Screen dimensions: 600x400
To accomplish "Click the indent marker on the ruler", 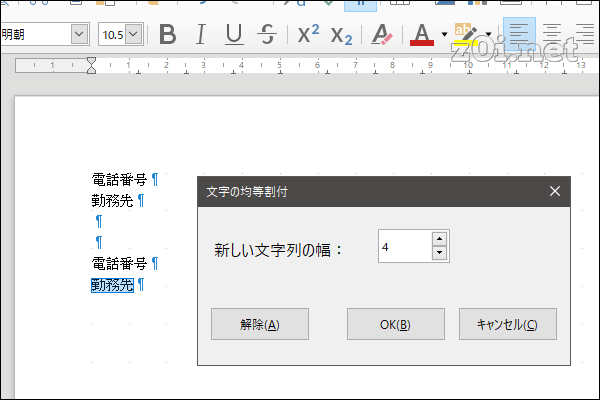I will tap(91, 65).
